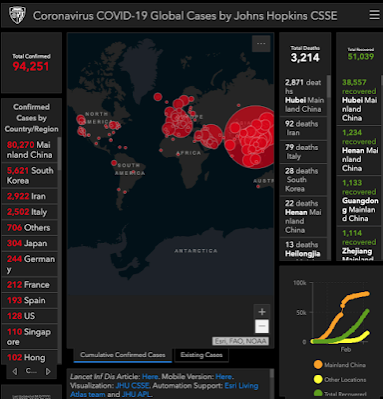Toggle the Other Locations legend series
Screen dimensions: 383x399
(340, 379)
